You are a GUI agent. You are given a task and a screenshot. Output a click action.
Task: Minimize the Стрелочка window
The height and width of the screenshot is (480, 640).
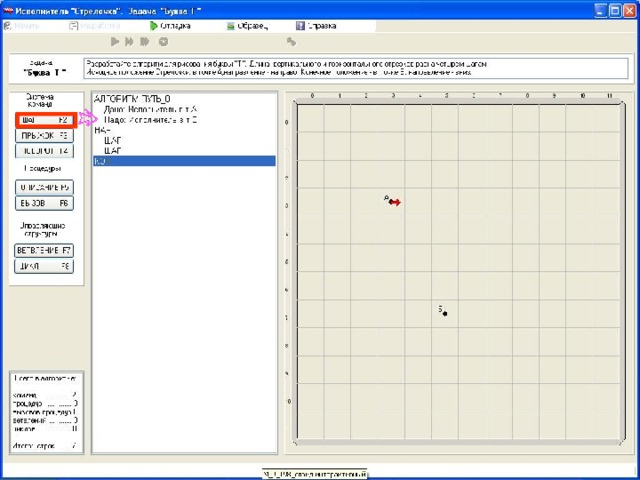point(601,11)
